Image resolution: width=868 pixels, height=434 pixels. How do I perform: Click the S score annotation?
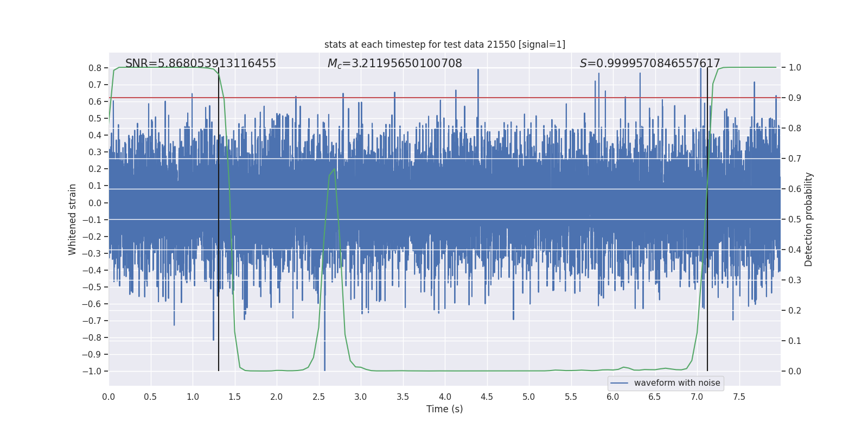[x=650, y=63]
